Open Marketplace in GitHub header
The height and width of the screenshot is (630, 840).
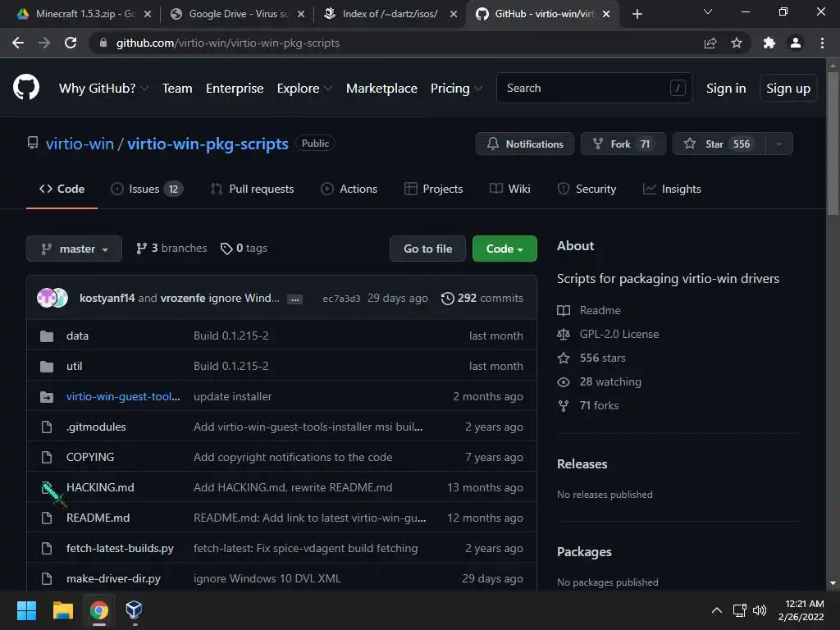click(x=381, y=89)
